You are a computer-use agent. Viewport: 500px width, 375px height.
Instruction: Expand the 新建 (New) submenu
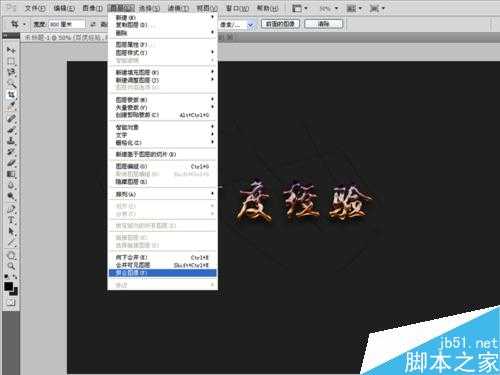click(163, 17)
